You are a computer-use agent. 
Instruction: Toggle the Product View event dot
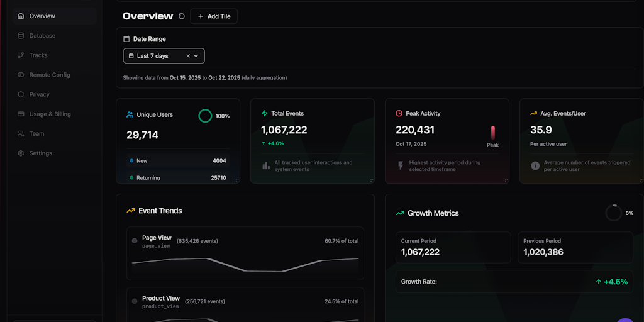pyautogui.click(x=135, y=301)
